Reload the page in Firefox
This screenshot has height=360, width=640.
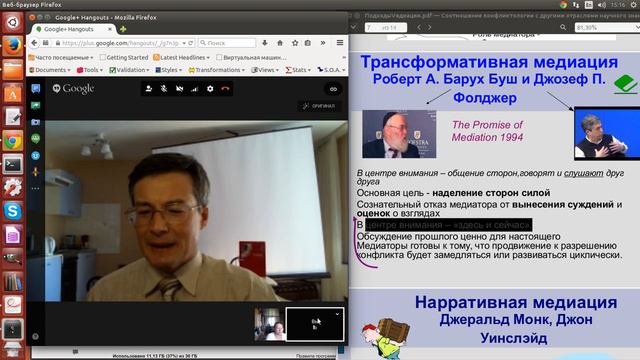coord(191,43)
